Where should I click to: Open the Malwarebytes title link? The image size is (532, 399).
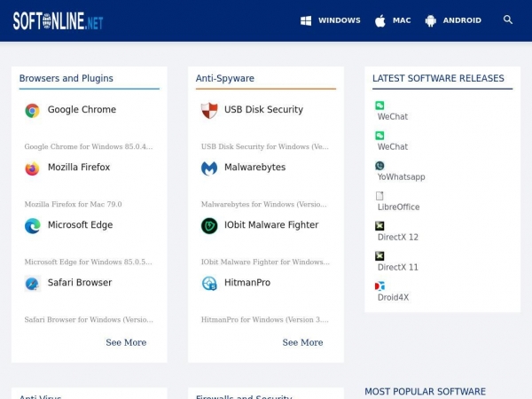254,168
